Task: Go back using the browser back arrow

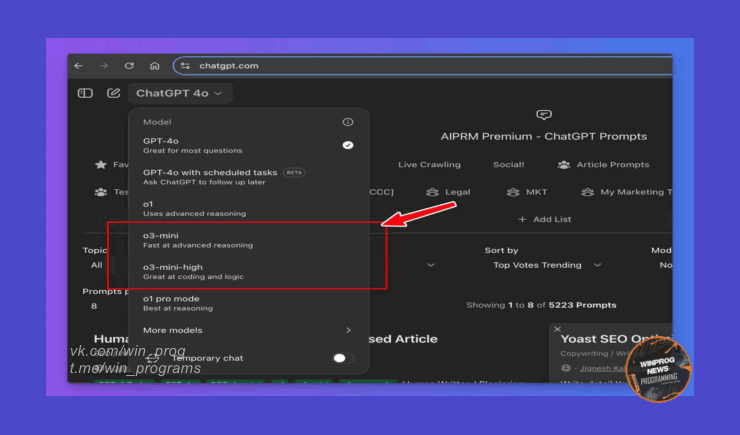Action: click(78, 66)
